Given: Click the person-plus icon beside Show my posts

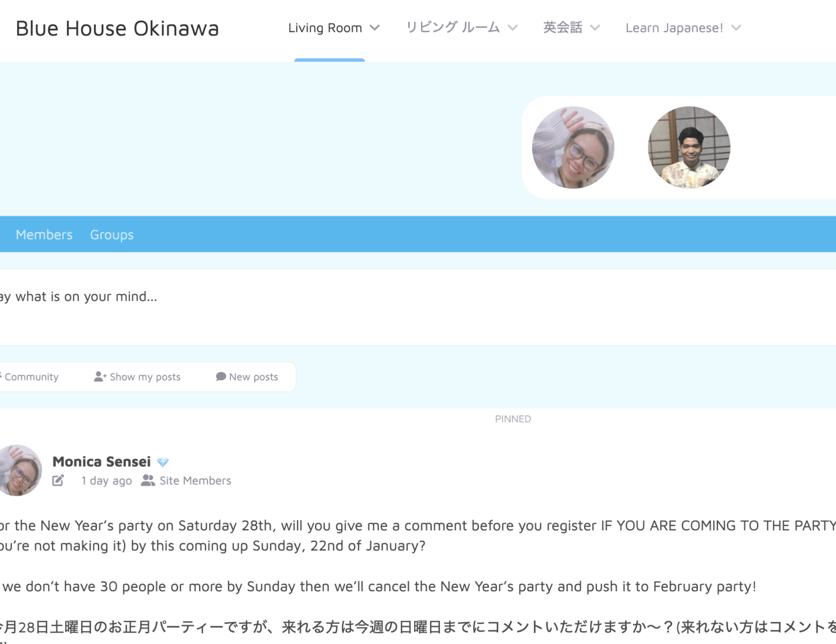Looking at the screenshot, I should 100,376.
